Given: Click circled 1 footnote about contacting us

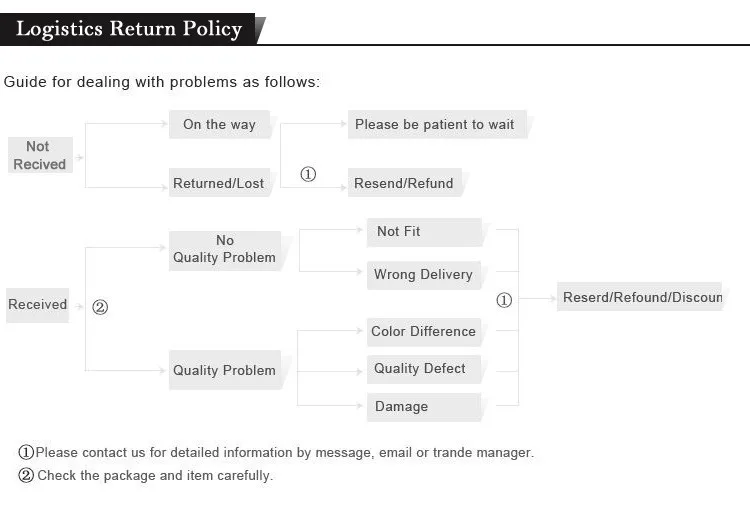Looking at the screenshot, I should (276, 452).
